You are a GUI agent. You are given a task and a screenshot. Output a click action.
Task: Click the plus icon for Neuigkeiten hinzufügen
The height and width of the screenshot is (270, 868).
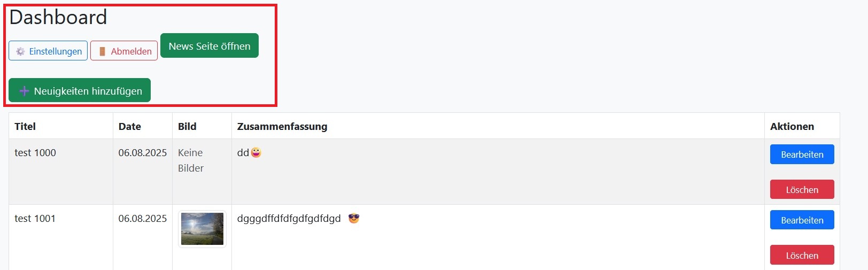[x=24, y=91]
